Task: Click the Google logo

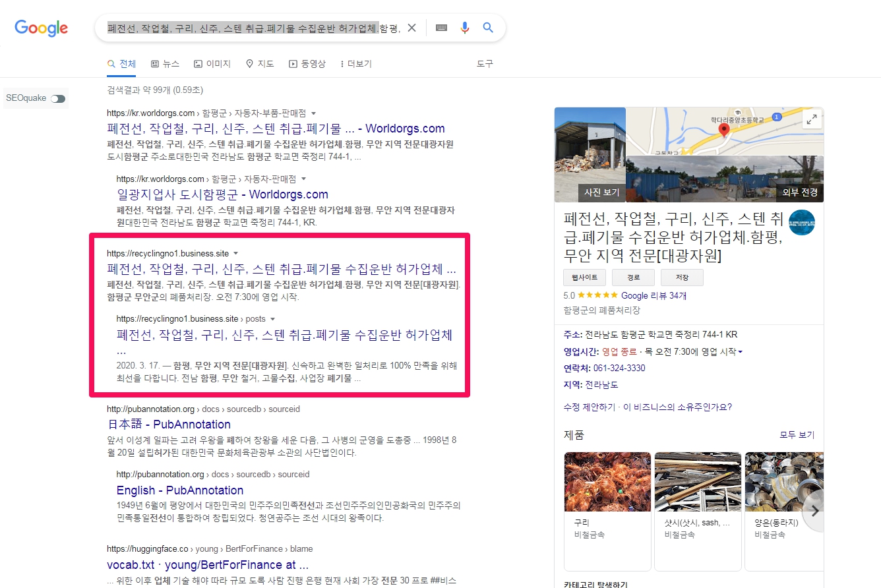Action: 42,28
